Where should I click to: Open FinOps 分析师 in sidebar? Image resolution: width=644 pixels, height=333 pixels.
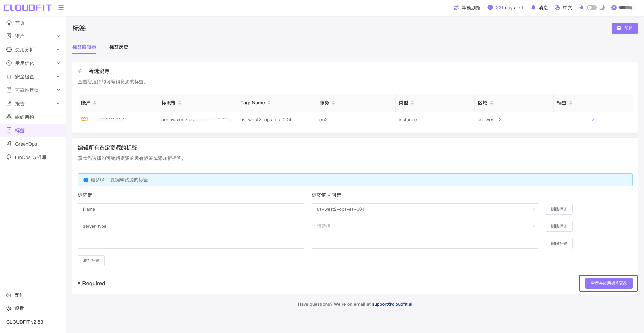(33, 157)
